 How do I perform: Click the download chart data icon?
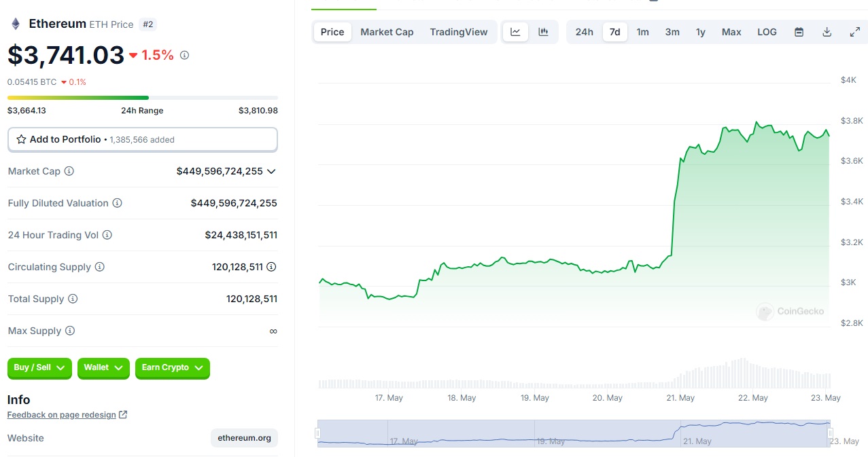point(827,32)
